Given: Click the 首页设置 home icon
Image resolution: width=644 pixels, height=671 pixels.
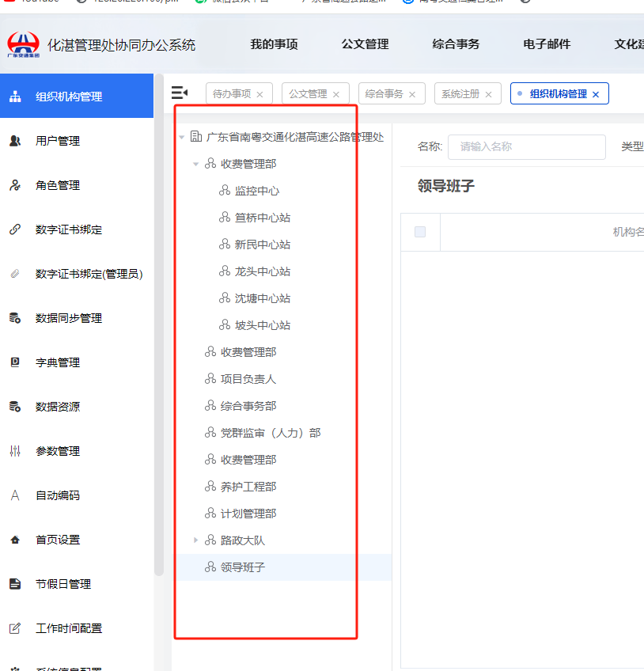Looking at the screenshot, I should point(15,540).
